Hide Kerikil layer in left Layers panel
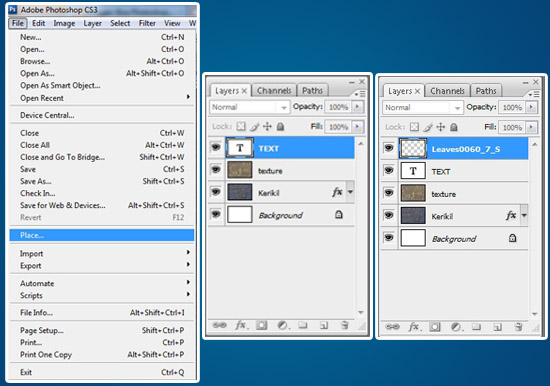Viewport: 550px width, 386px height. tap(216, 191)
